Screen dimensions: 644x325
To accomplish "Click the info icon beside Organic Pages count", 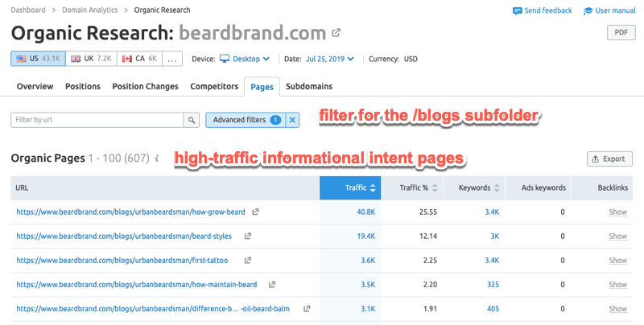I will tap(157, 158).
